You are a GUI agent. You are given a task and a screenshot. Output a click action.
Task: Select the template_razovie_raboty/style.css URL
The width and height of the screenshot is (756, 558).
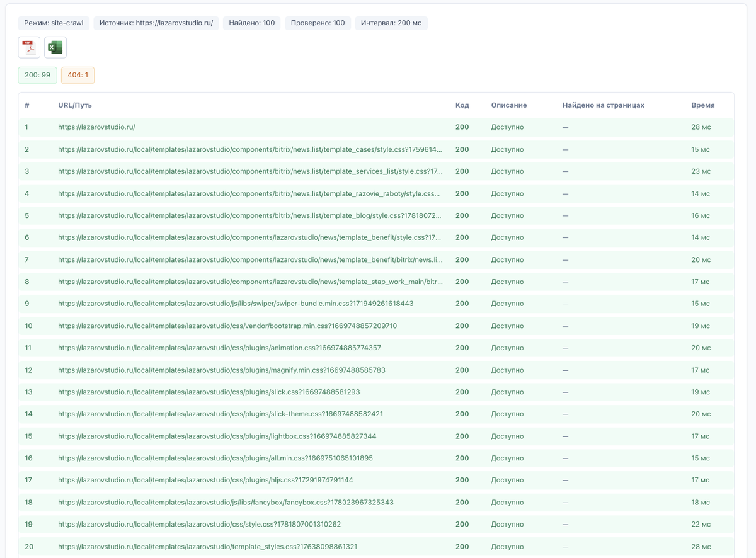coord(250,193)
